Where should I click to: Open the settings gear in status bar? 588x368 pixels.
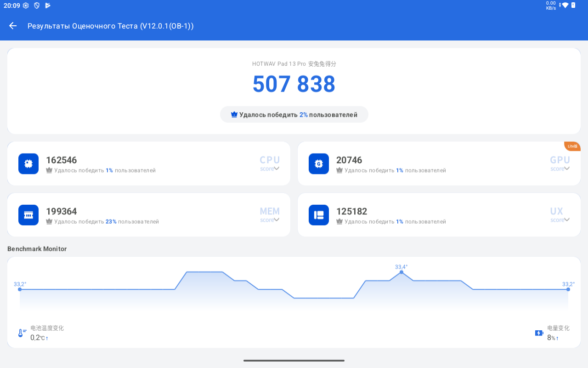(26, 6)
